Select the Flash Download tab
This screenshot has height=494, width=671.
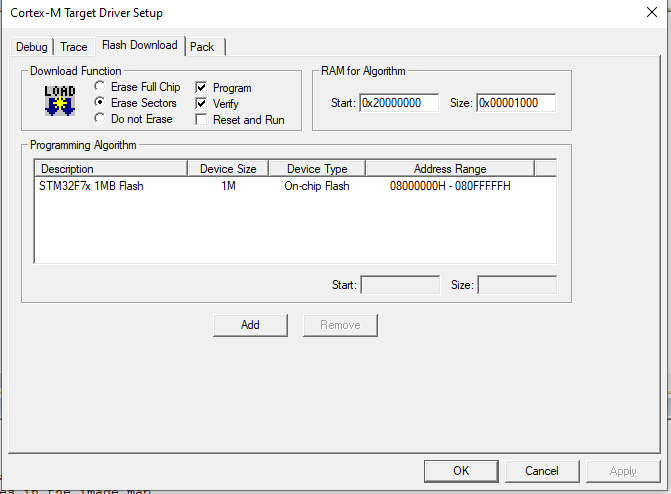click(140, 45)
